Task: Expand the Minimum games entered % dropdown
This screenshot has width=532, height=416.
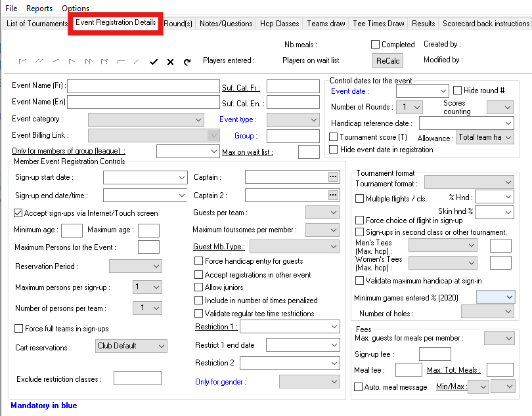Action: 496,297
